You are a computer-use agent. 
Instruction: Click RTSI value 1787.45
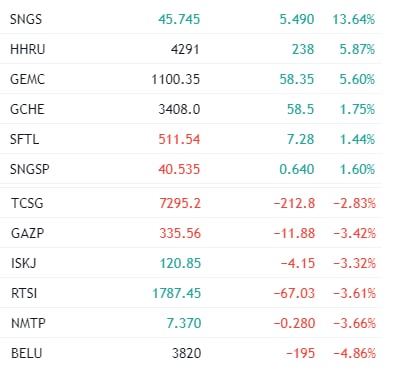click(177, 293)
